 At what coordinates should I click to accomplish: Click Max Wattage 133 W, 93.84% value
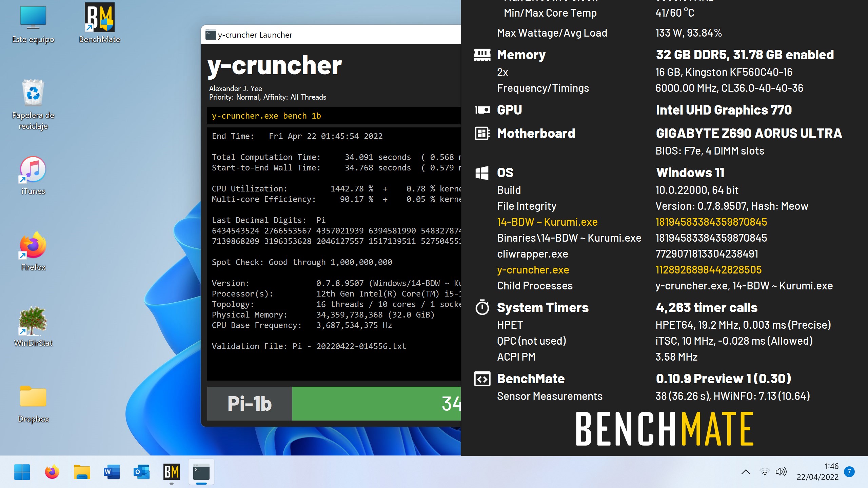click(x=689, y=33)
